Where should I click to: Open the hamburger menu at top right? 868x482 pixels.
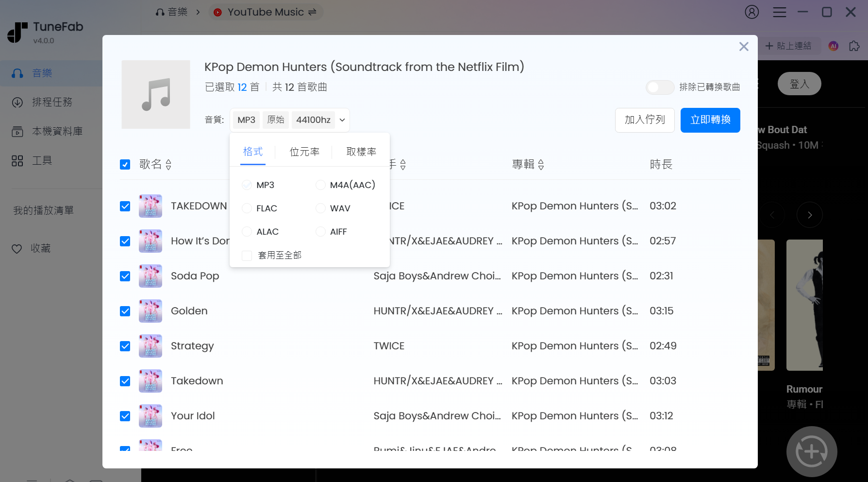tap(779, 12)
